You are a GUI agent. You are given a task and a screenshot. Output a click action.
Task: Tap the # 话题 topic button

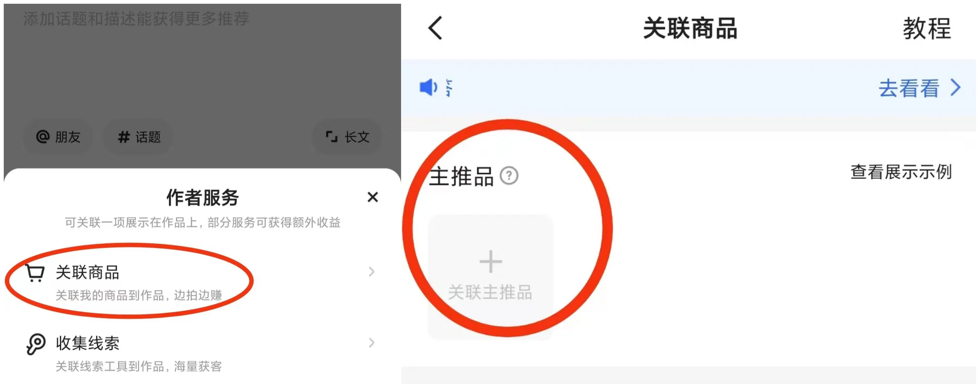(x=138, y=137)
